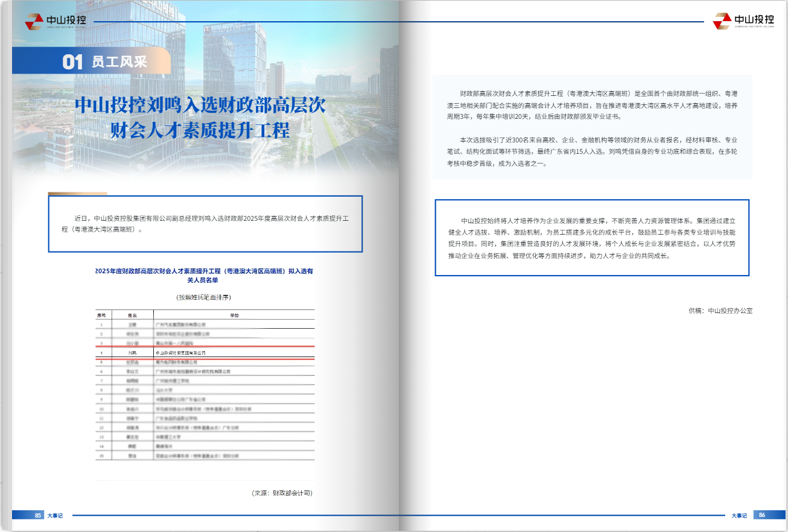Click the '供稿：中山投控办公室' credit line
Screen dimensions: 788x532
pos(720,311)
